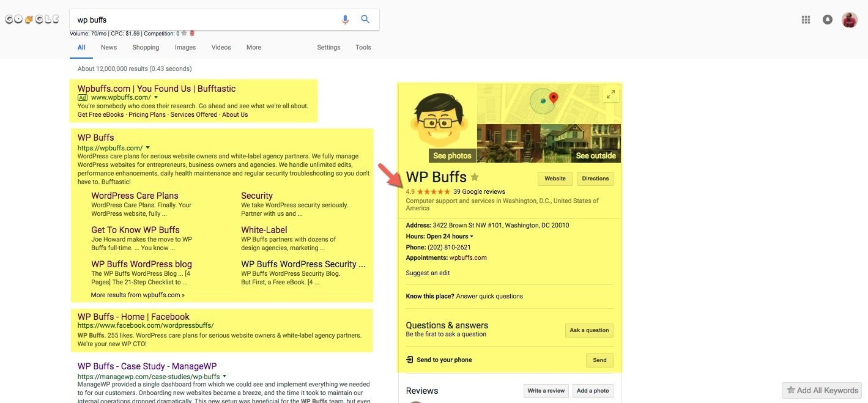Expand the map with the fullscreen icon
The width and height of the screenshot is (868, 403).
click(610, 94)
